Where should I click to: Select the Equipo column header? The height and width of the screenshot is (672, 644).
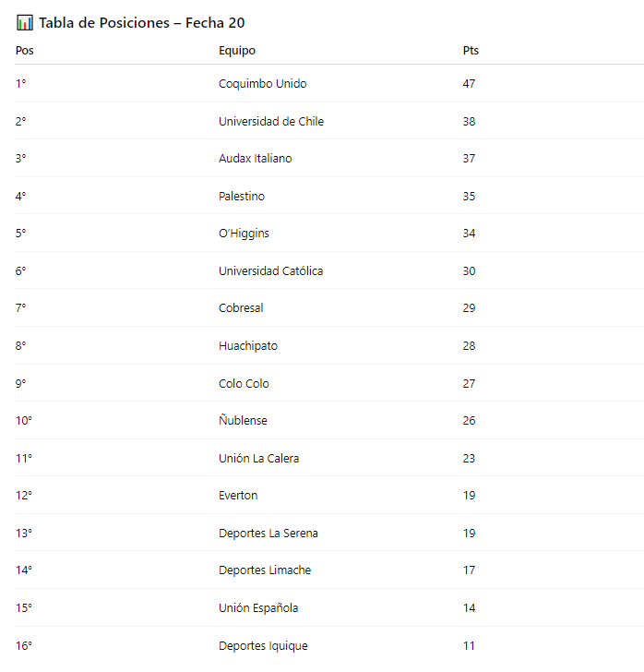click(x=237, y=51)
